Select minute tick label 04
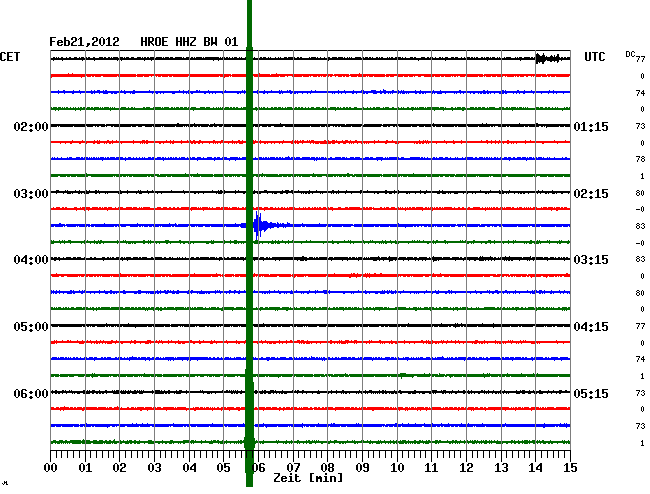This screenshot has width=650, height=494. pyautogui.click(x=189, y=468)
